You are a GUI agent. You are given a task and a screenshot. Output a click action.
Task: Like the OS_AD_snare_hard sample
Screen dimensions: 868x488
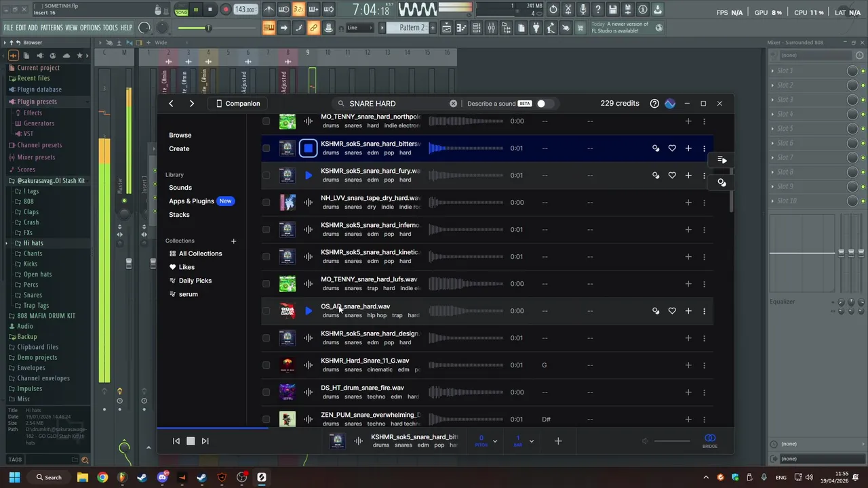[672, 310]
